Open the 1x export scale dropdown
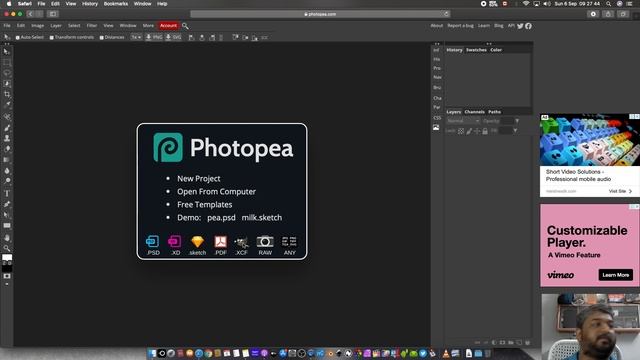 pyautogui.click(x=136, y=38)
